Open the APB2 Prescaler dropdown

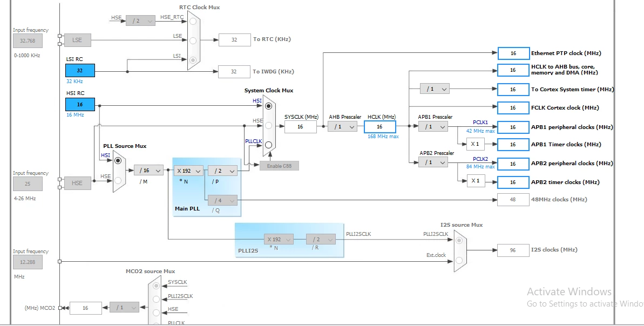[433, 162]
